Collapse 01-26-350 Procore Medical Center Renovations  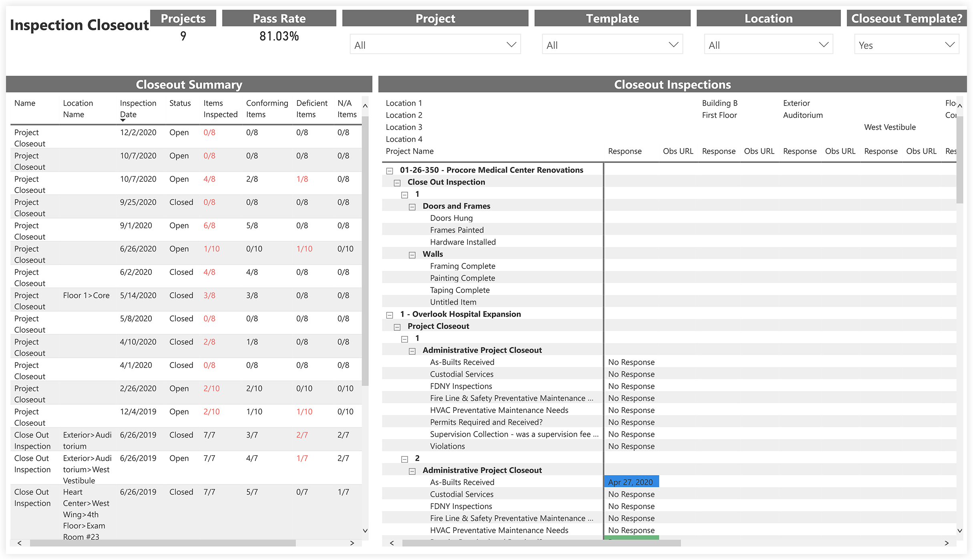click(390, 171)
